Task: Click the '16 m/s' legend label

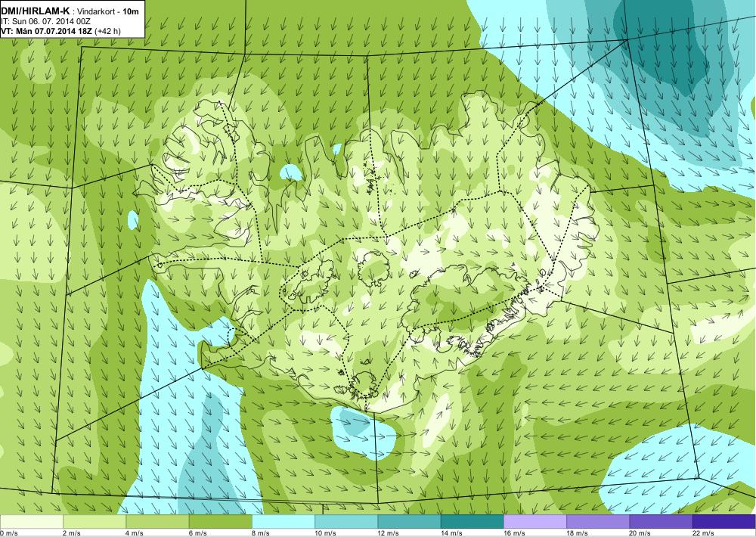Action: point(514,533)
